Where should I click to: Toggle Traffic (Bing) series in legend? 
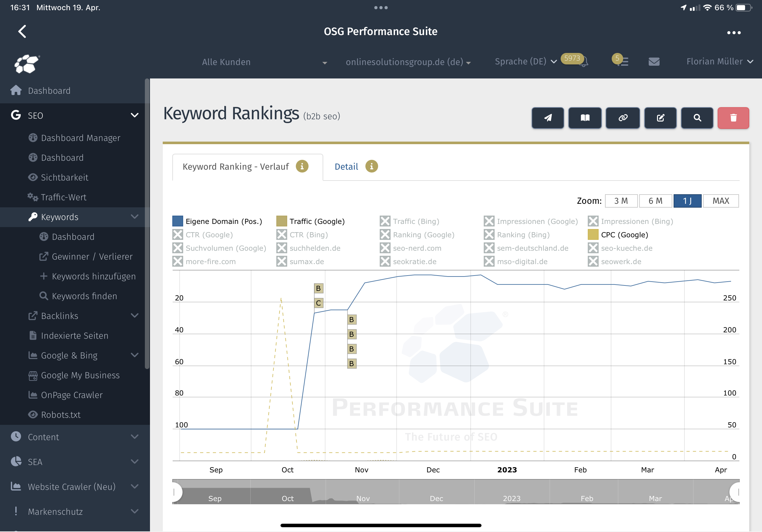tap(409, 221)
